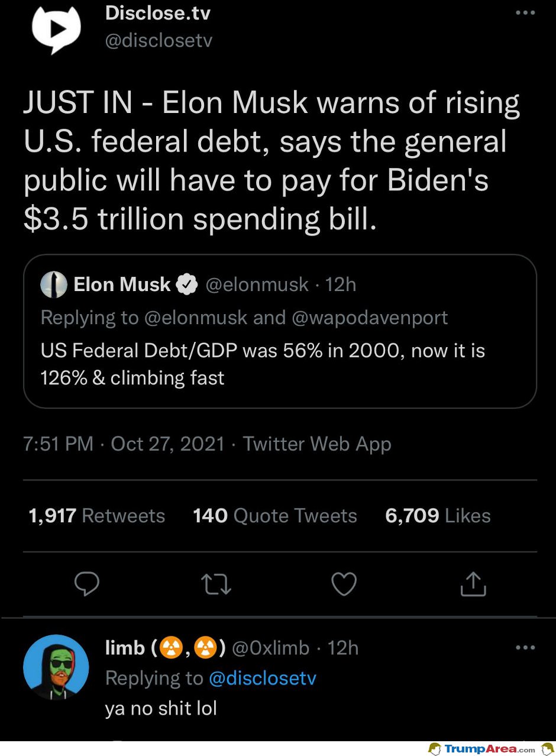Like the tweet with the heart icon
The width and height of the screenshot is (556, 756).
coord(344,584)
